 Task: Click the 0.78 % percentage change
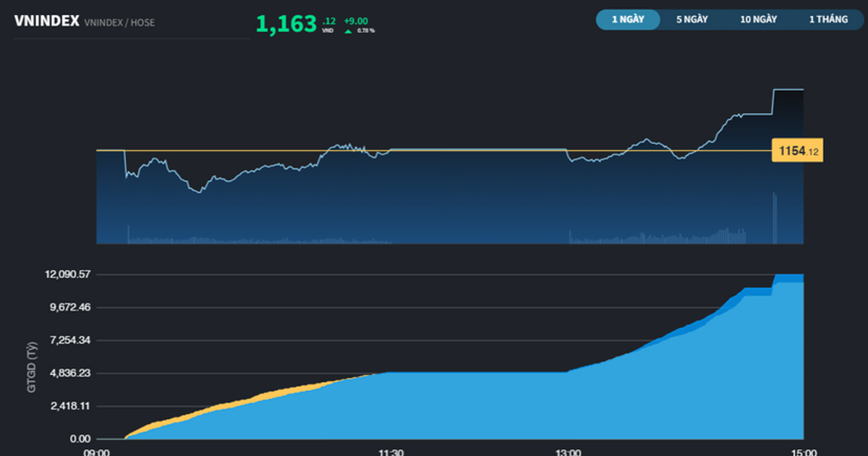click(365, 30)
